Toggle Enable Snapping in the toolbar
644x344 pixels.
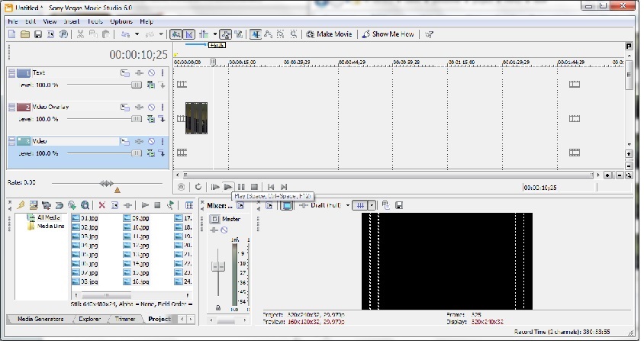[x=175, y=34]
